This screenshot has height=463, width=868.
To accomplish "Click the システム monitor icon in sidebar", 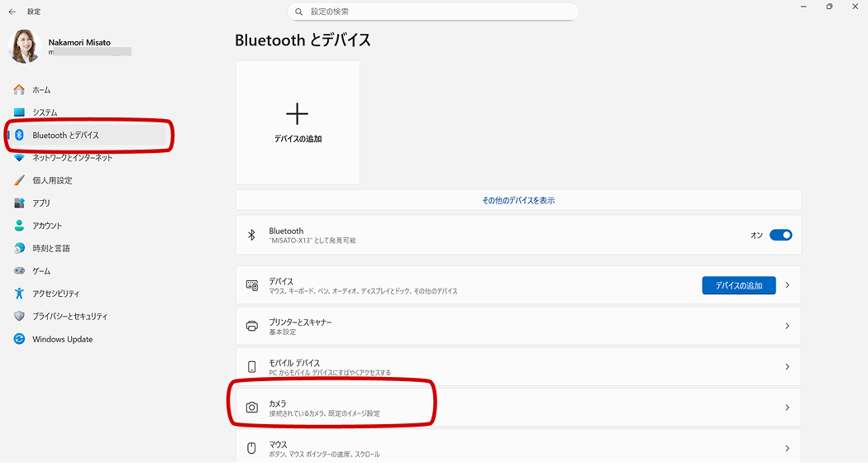I will pyautogui.click(x=19, y=112).
